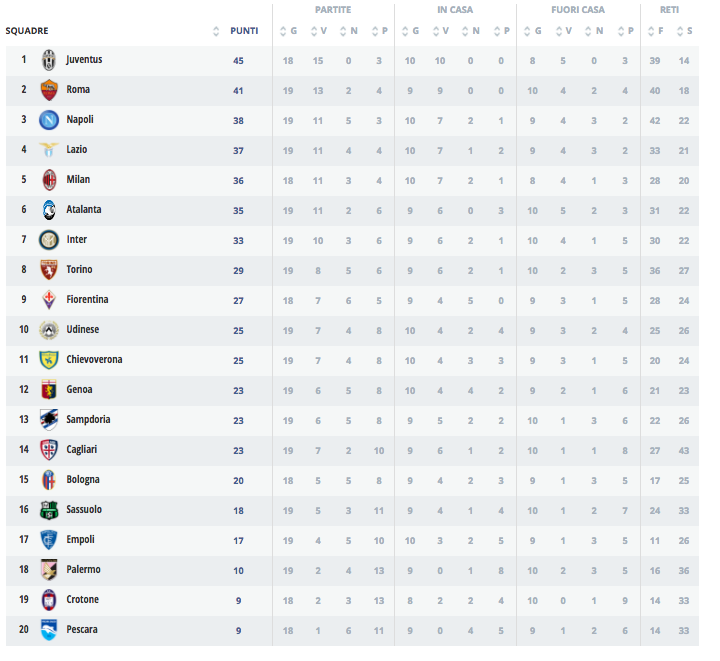Click the Fiorentina club badge
Image resolution: width=720 pixels, height=661 pixels.
[48, 300]
